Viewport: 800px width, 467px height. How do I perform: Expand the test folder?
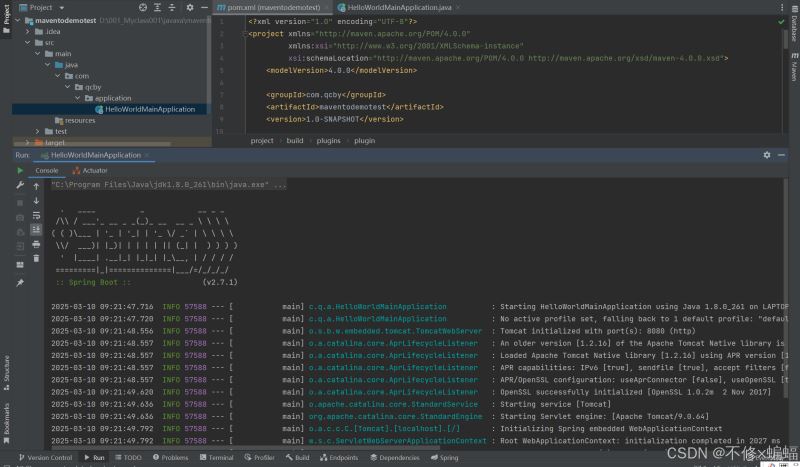coord(38,131)
